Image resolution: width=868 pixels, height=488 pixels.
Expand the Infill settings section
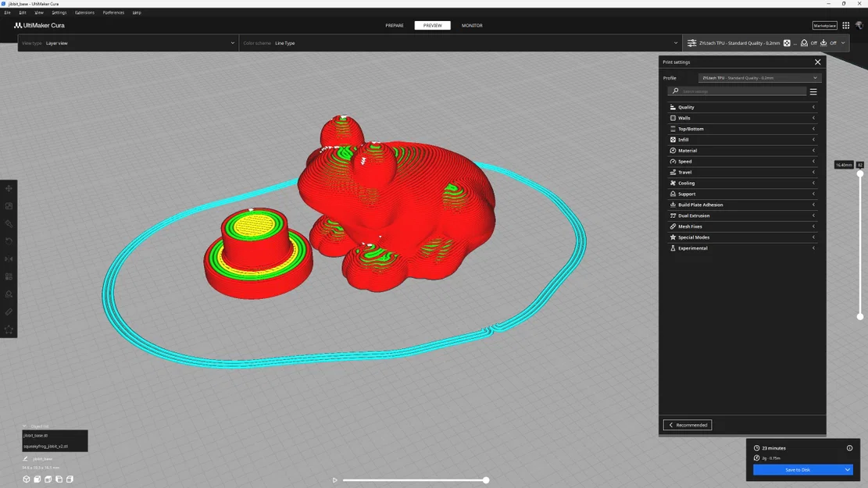click(741, 140)
